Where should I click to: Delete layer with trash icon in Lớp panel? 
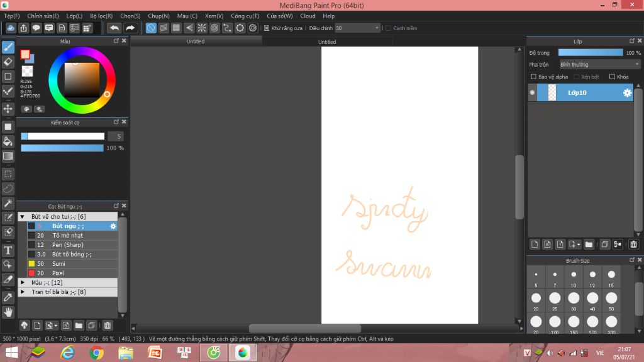coord(633,244)
